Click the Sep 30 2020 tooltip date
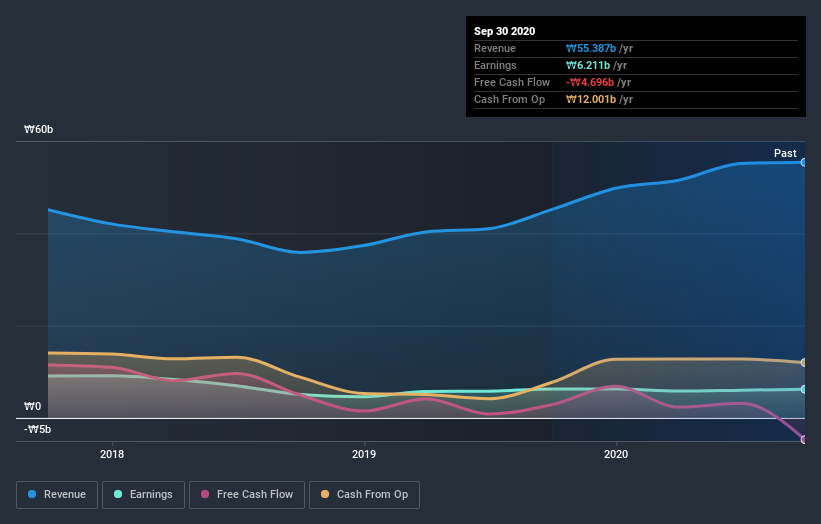Screen dimensions: 821x524 click(x=504, y=31)
